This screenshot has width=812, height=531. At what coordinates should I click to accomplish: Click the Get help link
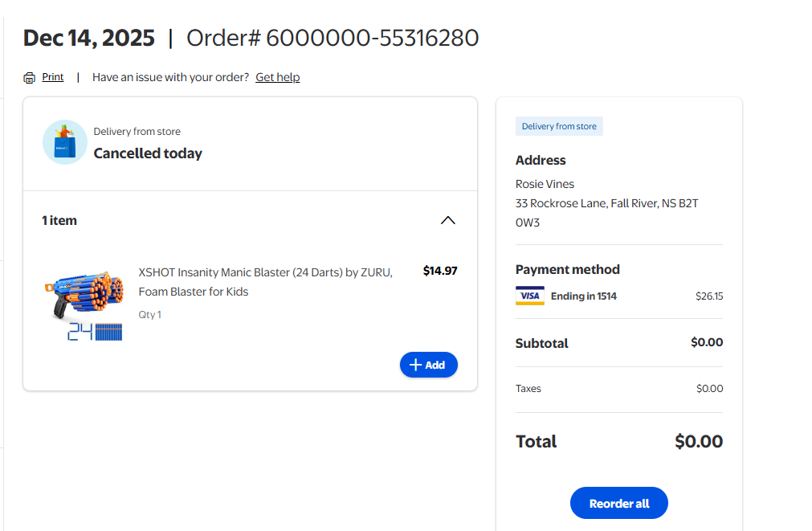coord(278,77)
